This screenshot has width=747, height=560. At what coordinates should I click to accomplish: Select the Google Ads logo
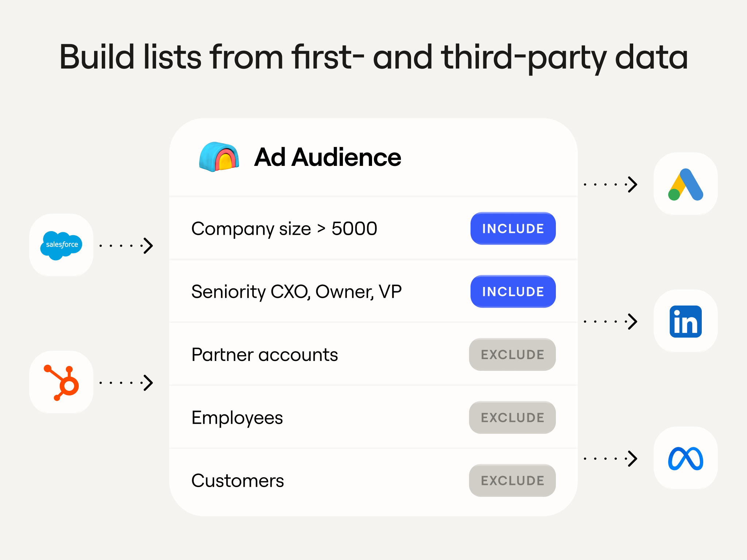pos(686,184)
